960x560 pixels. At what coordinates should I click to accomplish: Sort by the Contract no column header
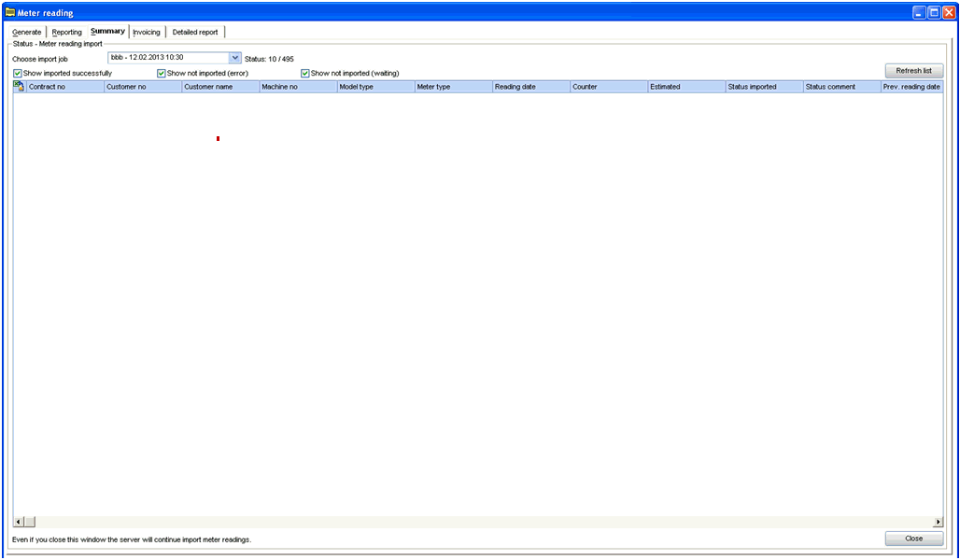tap(65, 87)
